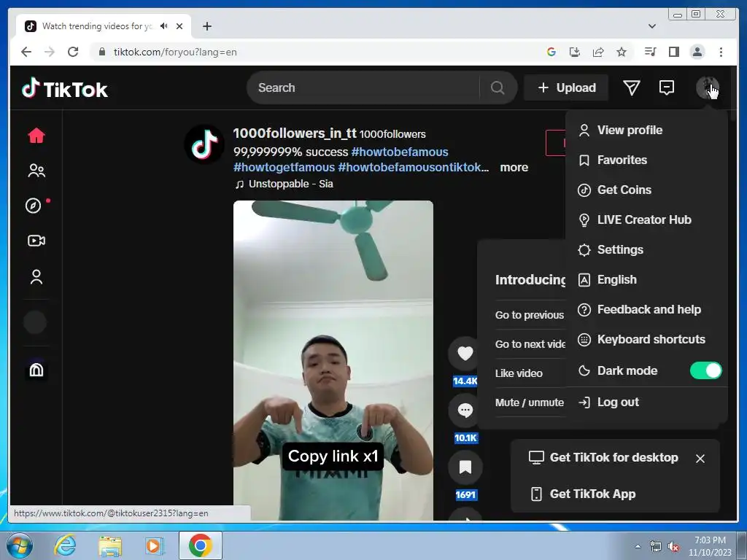Screen dimensions: 747x560
Task: Click the TikTok logo
Action: click(x=65, y=88)
